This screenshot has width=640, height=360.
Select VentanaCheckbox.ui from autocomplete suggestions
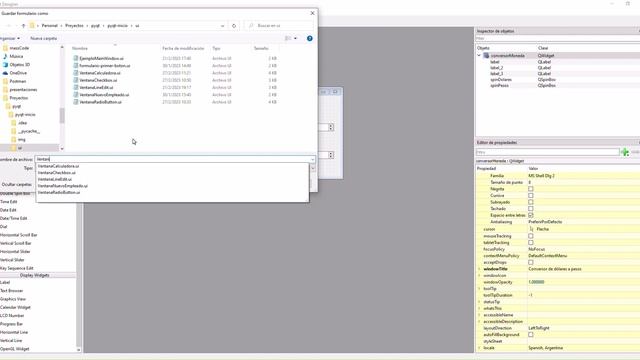(57, 173)
